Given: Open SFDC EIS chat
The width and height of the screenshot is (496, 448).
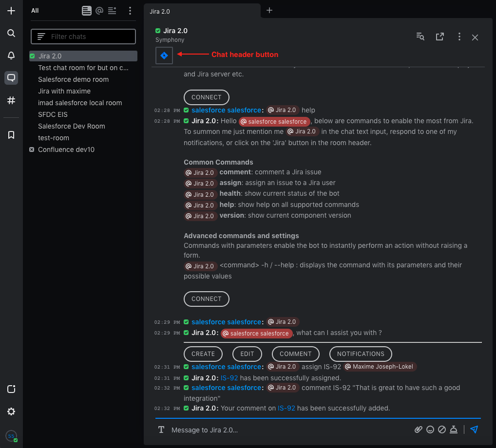Looking at the screenshot, I should 83,114.
